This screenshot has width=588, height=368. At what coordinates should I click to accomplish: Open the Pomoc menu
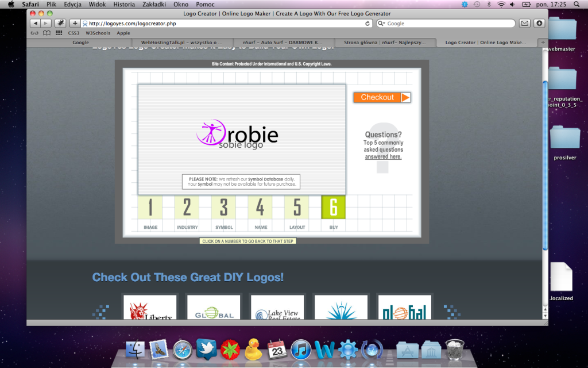tap(205, 4)
